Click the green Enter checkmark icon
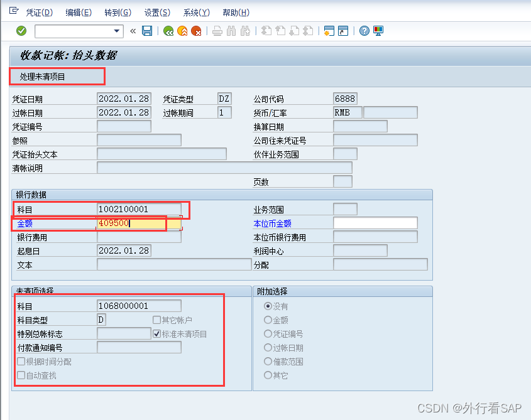 point(21,31)
